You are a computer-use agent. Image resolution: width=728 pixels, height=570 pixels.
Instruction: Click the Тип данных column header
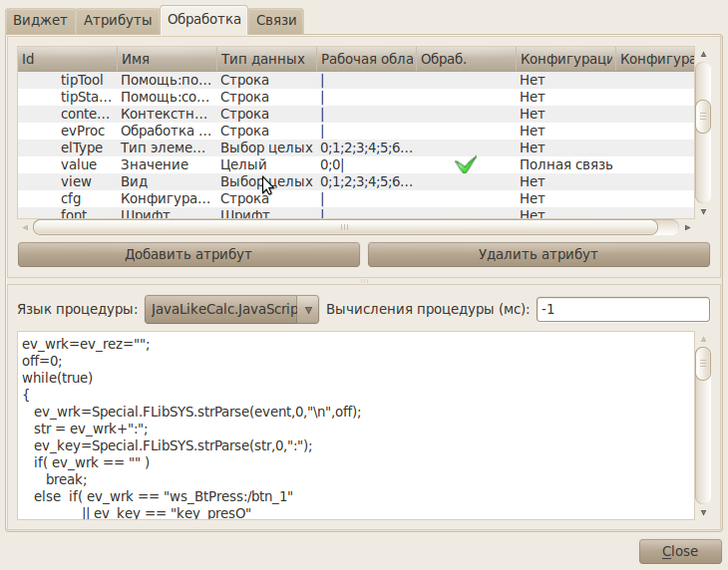pos(266,60)
